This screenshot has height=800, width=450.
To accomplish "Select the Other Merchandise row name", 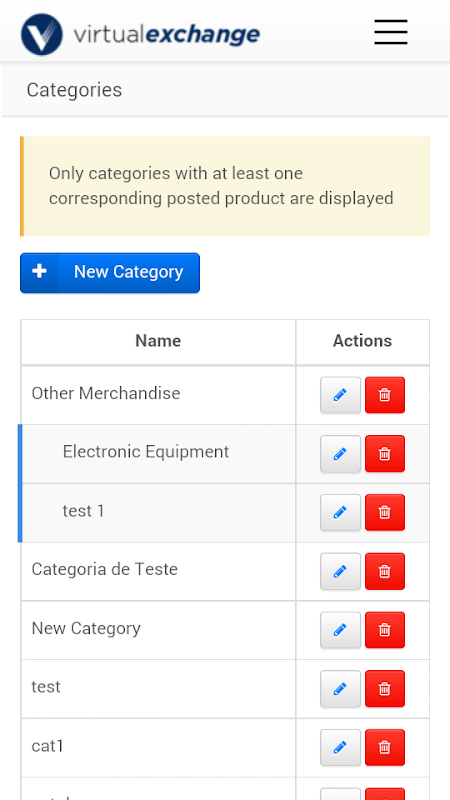I will [106, 393].
